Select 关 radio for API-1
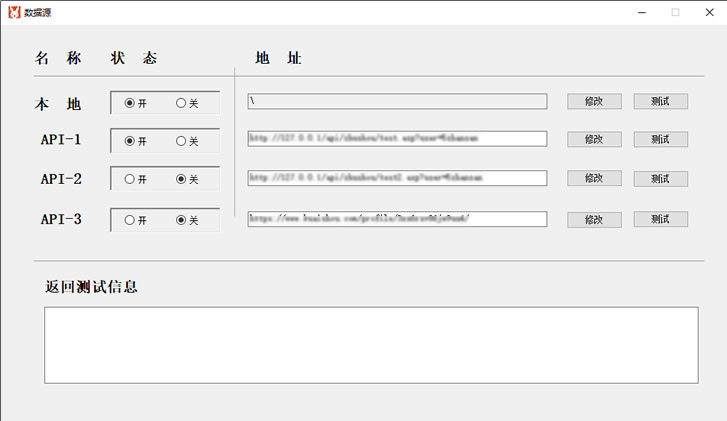The image size is (727, 421). [x=181, y=141]
